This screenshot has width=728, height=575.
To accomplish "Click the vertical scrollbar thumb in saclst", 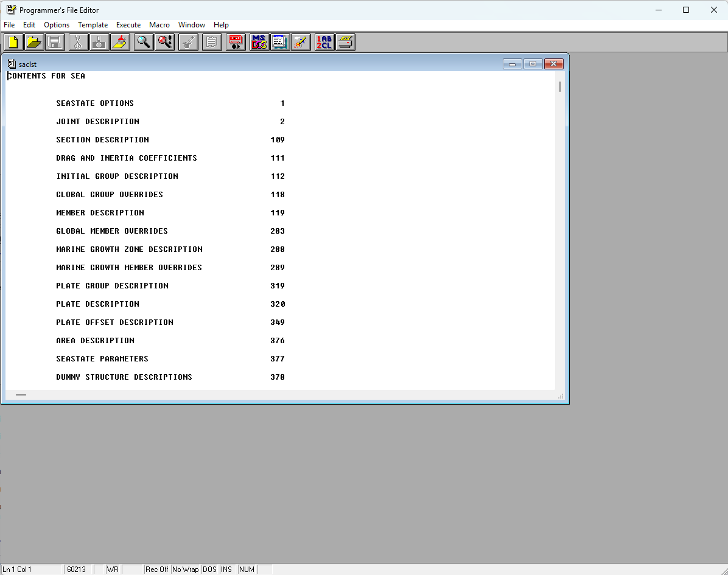I will (560, 87).
